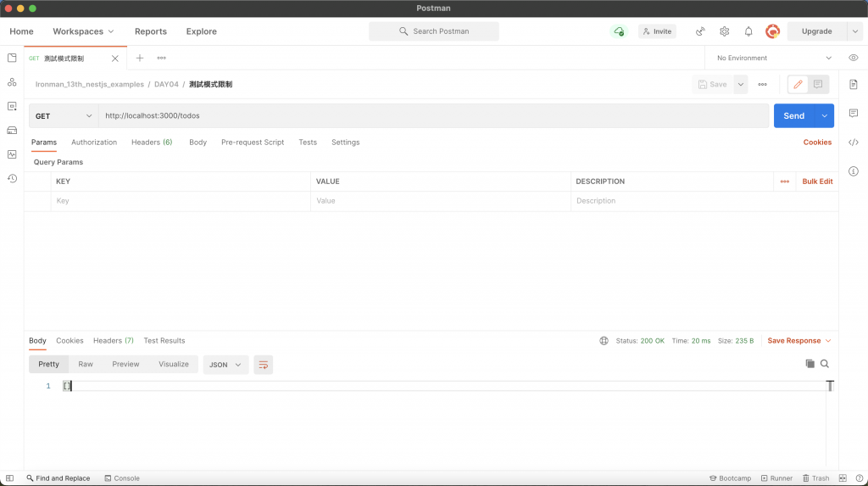Click the more options dots beside Save
868x486 pixels.
tap(762, 84)
